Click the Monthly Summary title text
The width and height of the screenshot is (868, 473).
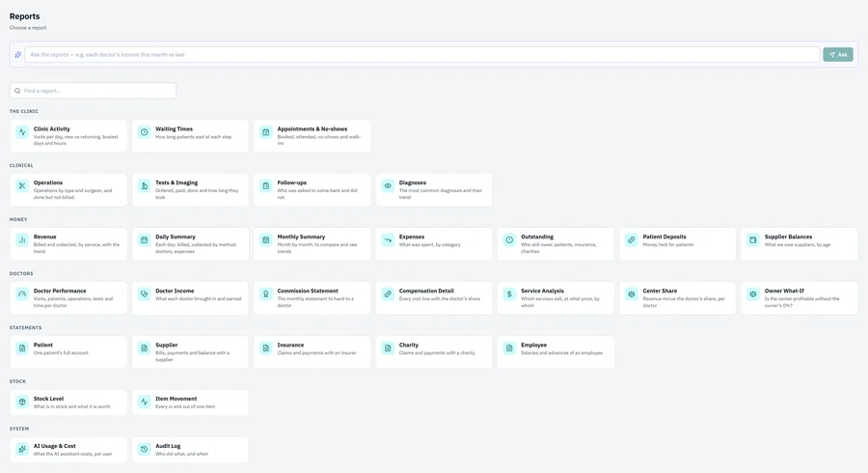point(301,236)
